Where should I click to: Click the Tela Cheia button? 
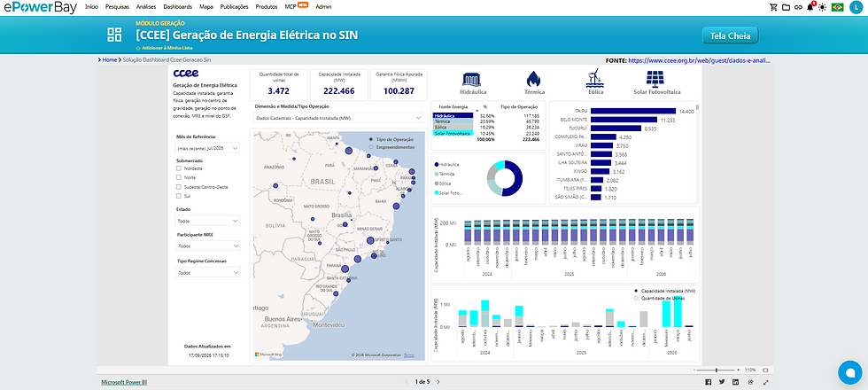point(730,35)
